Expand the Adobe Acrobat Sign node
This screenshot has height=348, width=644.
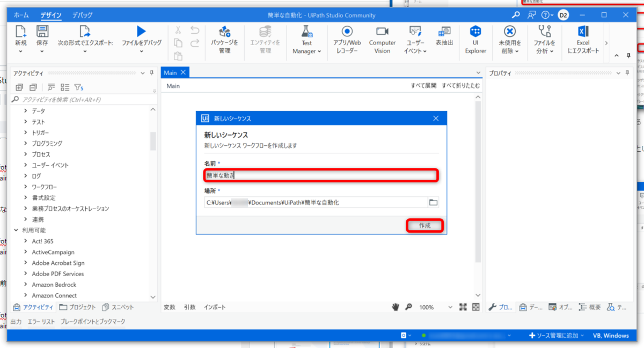pos(25,263)
